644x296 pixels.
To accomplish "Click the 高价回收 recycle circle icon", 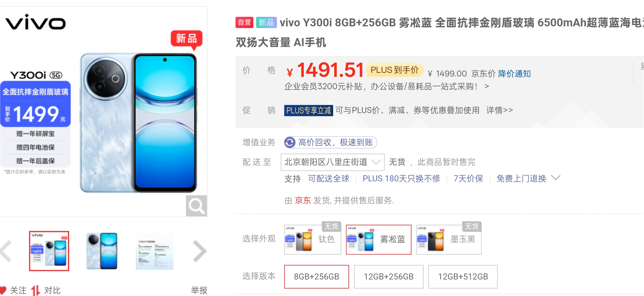I will (289, 142).
